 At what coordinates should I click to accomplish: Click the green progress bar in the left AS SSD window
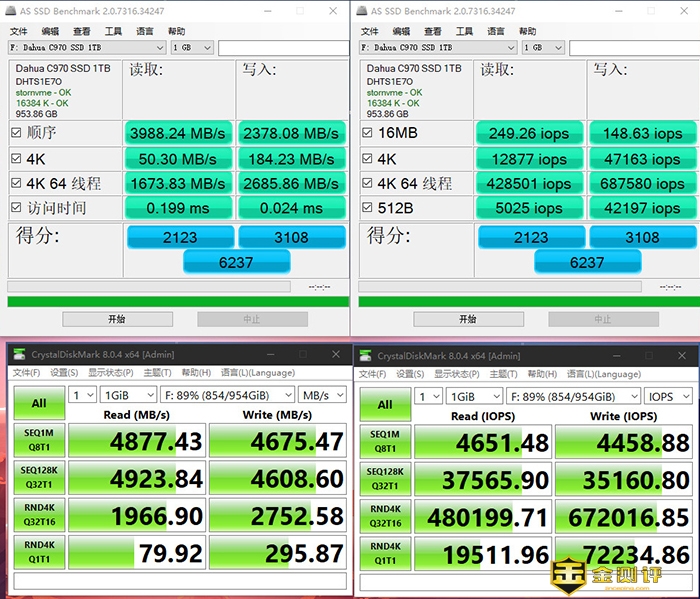click(177, 301)
